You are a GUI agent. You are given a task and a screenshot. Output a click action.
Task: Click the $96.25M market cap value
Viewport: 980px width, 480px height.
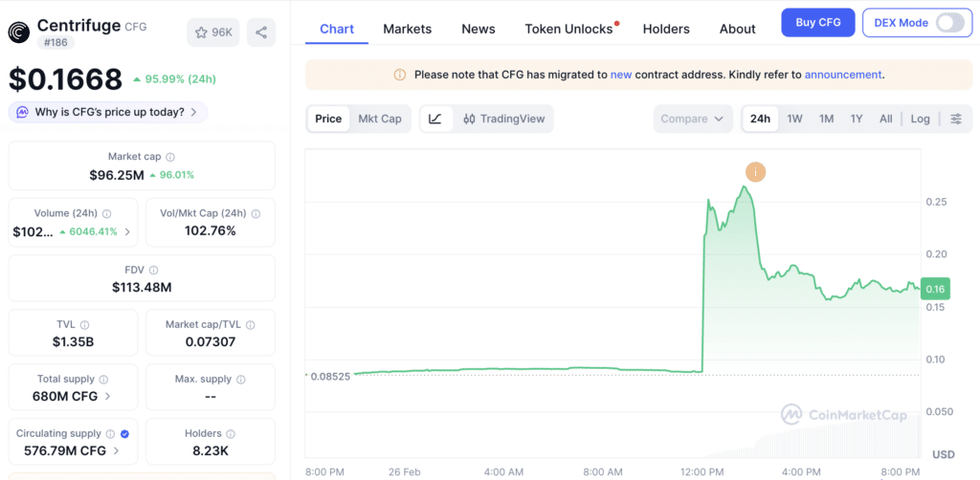point(117,175)
